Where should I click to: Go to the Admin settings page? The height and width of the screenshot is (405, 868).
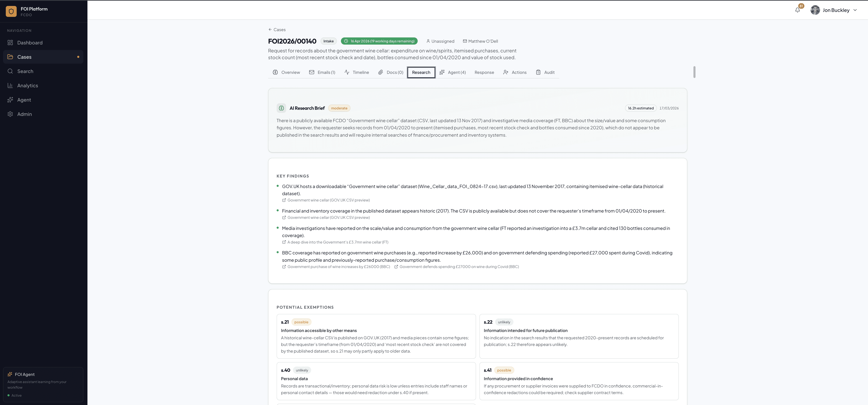click(x=24, y=114)
